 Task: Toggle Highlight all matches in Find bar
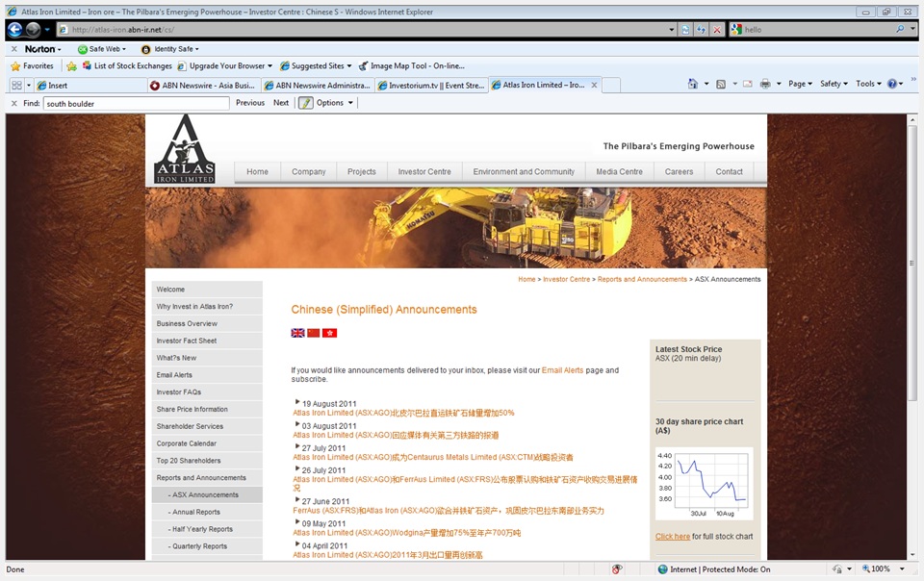(303, 103)
